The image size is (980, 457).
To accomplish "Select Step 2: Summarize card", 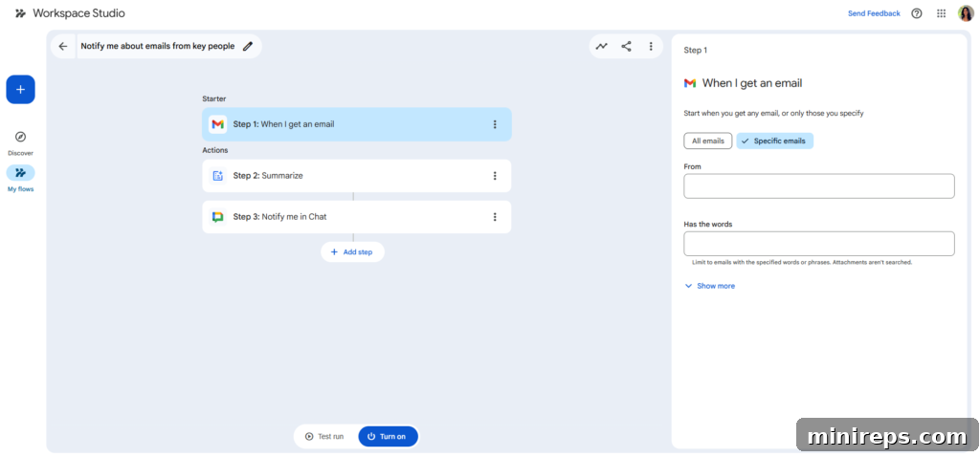I will (356, 176).
